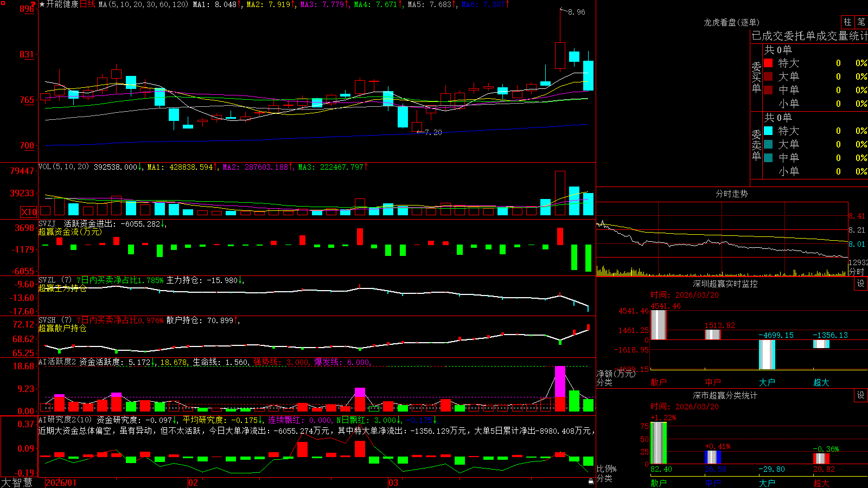Open 设 settings for 深圳超赢实时监控
The width and height of the screenshot is (868, 488).
[x=861, y=284]
